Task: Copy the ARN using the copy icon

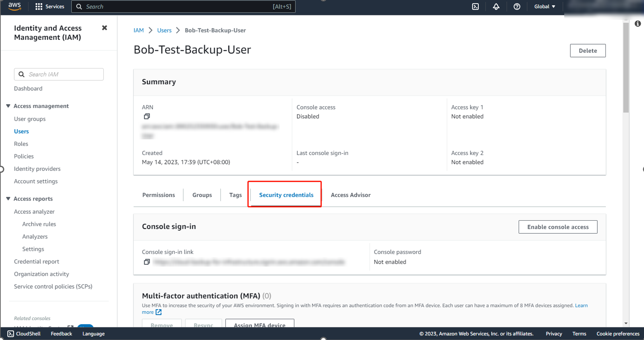Action: point(146,116)
